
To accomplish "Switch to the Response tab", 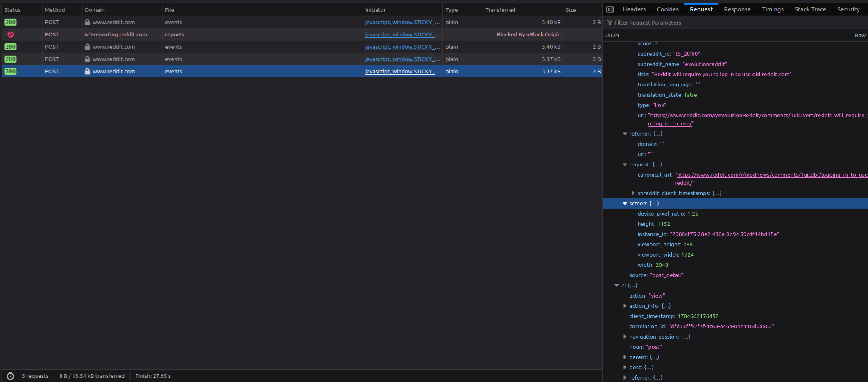I will (x=737, y=9).
